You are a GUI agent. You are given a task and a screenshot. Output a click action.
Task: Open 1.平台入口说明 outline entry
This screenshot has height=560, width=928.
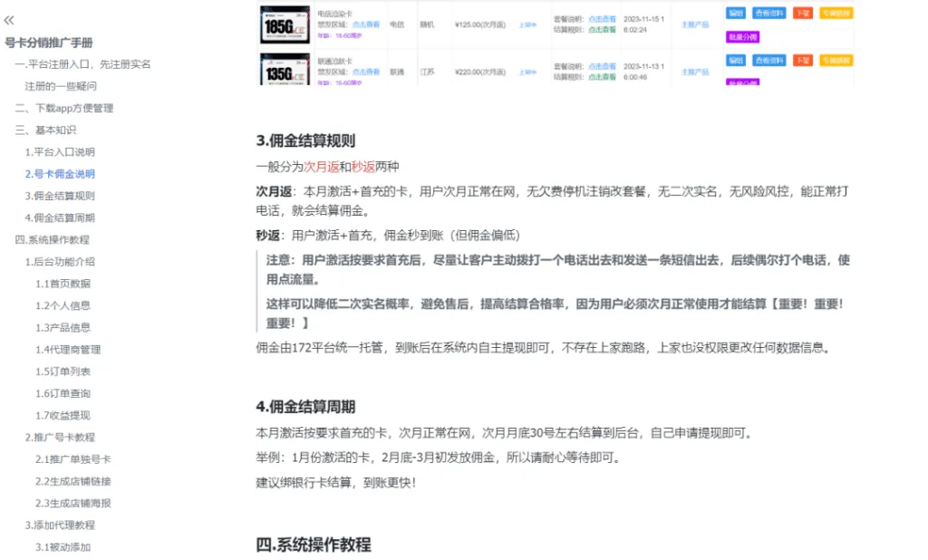pyautogui.click(x=60, y=151)
